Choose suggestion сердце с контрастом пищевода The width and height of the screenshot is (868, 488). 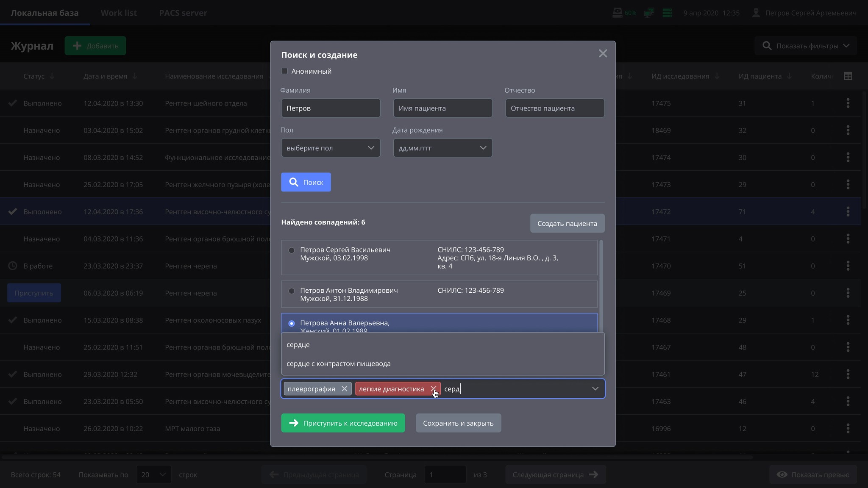[x=339, y=363]
